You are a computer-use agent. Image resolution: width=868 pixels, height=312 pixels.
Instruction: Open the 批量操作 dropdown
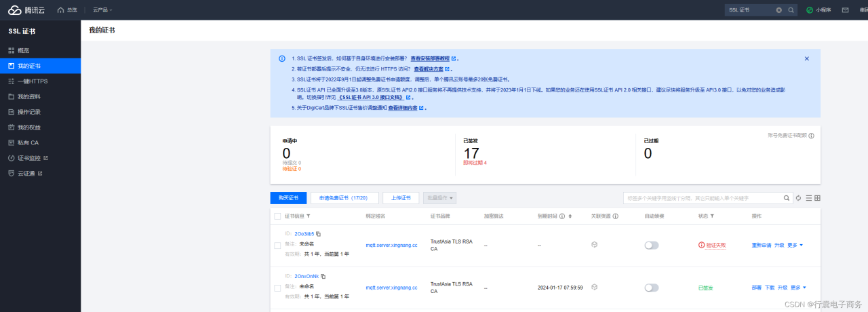439,198
